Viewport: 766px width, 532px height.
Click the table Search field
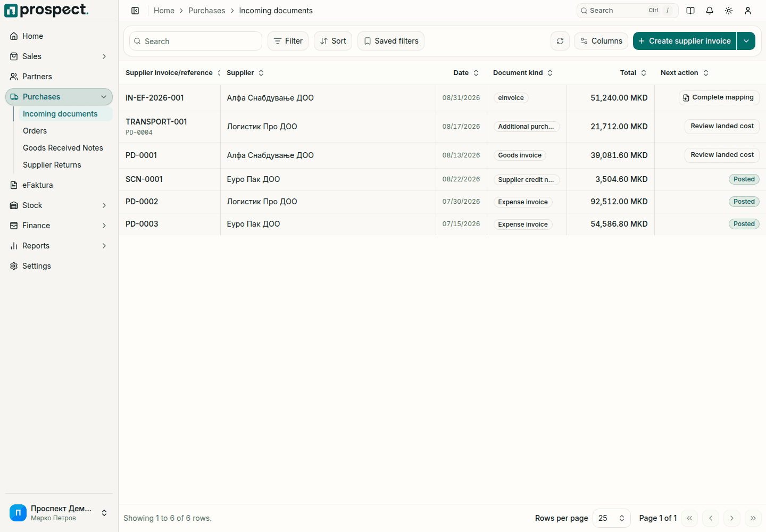coord(196,41)
